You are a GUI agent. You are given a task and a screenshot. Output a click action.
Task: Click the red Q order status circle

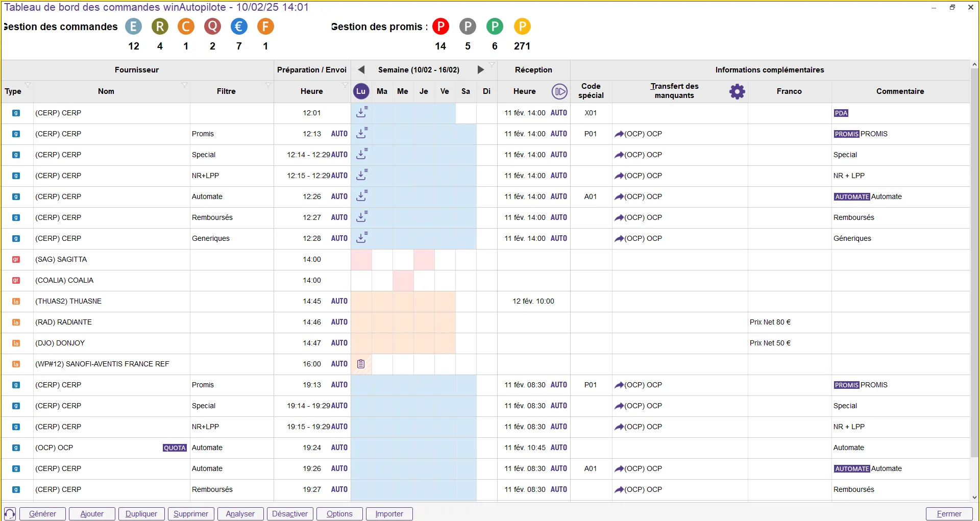tap(212, 27)
